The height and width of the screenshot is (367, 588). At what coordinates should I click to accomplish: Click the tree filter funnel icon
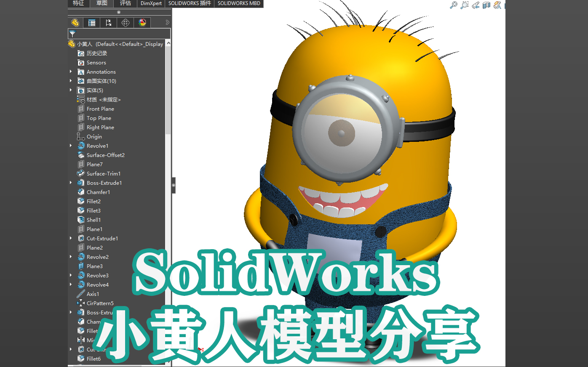click(x=72, y=34)
